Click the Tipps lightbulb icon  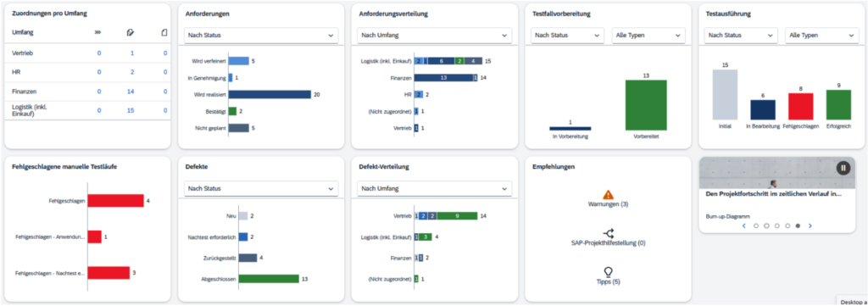click(x=608, y=272)
